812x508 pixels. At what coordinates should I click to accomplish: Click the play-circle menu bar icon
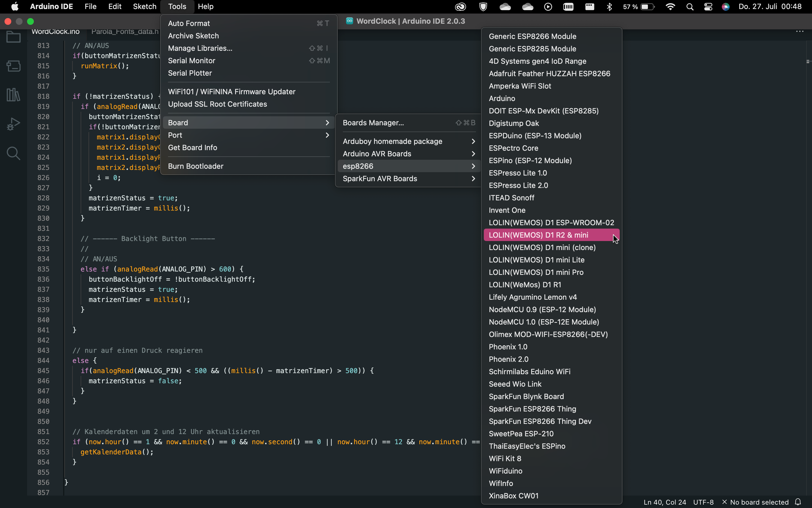coord(548,6)
